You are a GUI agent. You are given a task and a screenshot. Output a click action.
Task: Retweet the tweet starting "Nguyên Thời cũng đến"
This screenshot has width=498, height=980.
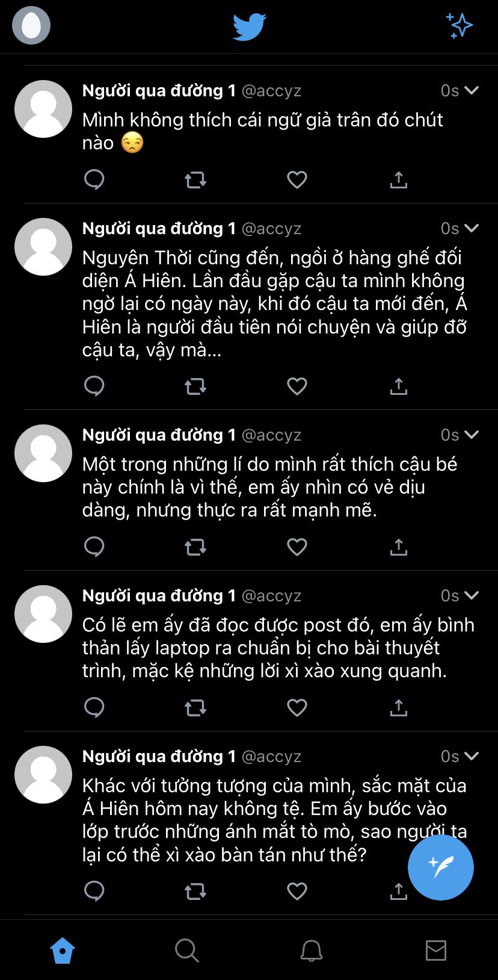(x=195, y=386)
